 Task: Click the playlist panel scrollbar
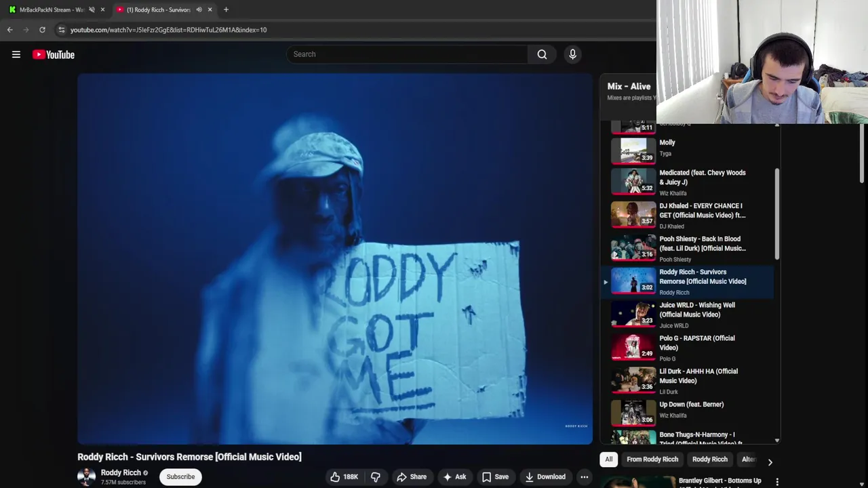[x=777, y=213]
